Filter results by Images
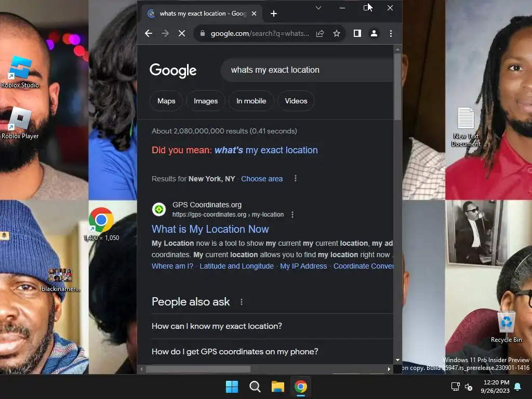 (x=206, y=101)
